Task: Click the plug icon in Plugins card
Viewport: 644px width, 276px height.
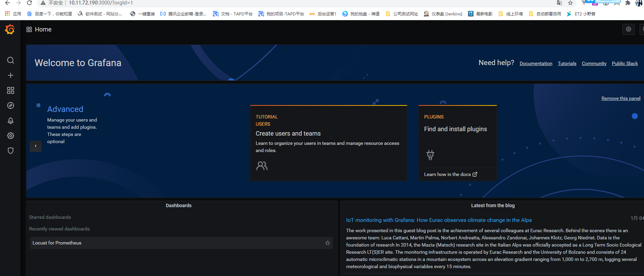Action: tap(430, 155)
